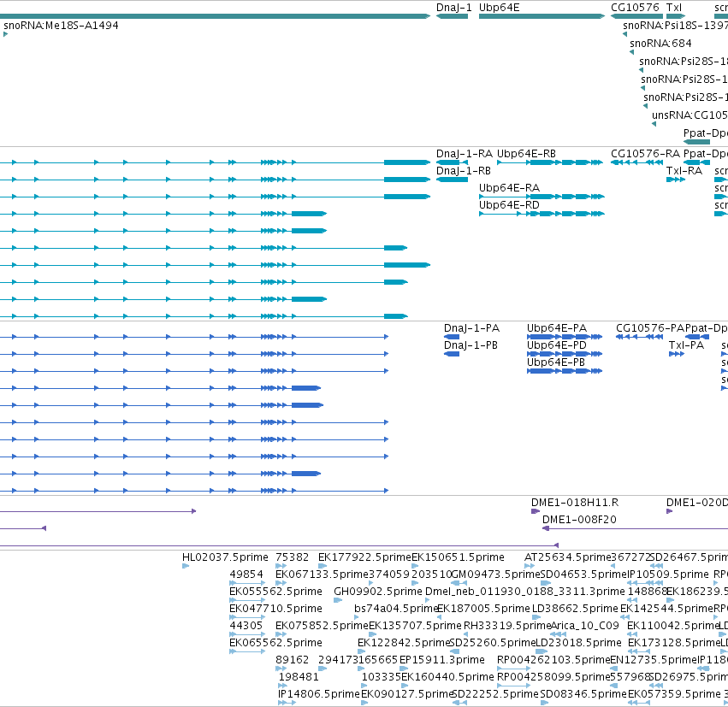Viewport: 728px width, 707px height.
Task: Click the EK135707.5prime EST label
Action: pyautogui.click(x=415, y=626)
